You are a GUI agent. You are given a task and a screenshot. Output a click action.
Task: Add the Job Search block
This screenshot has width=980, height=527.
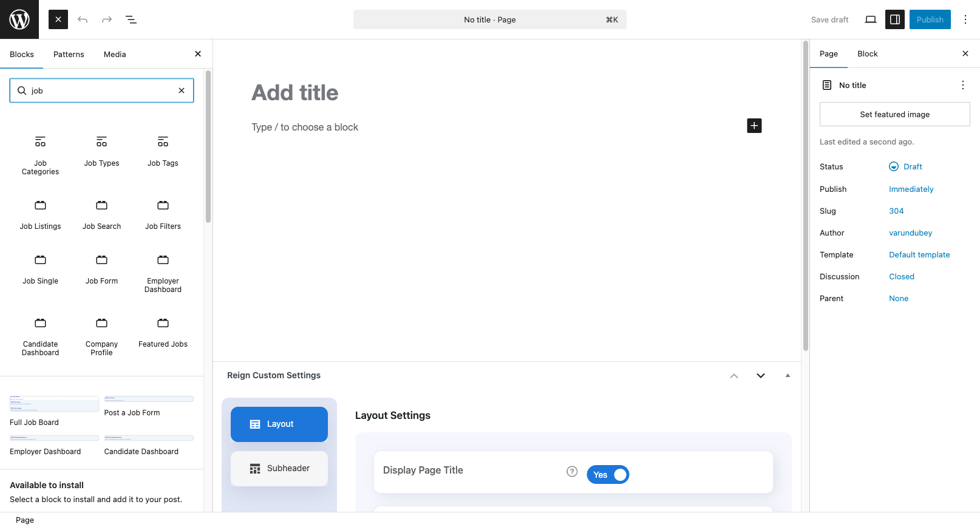coord(102,214)
